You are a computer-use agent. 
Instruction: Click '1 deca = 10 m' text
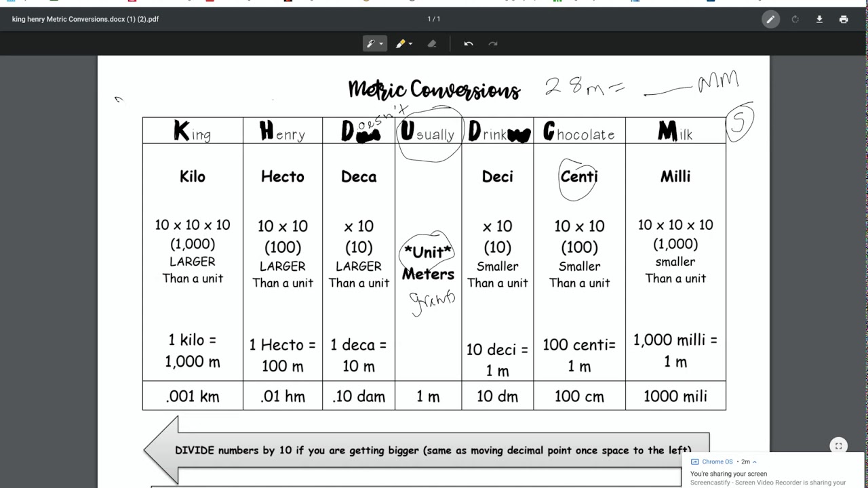pos(359,355)
